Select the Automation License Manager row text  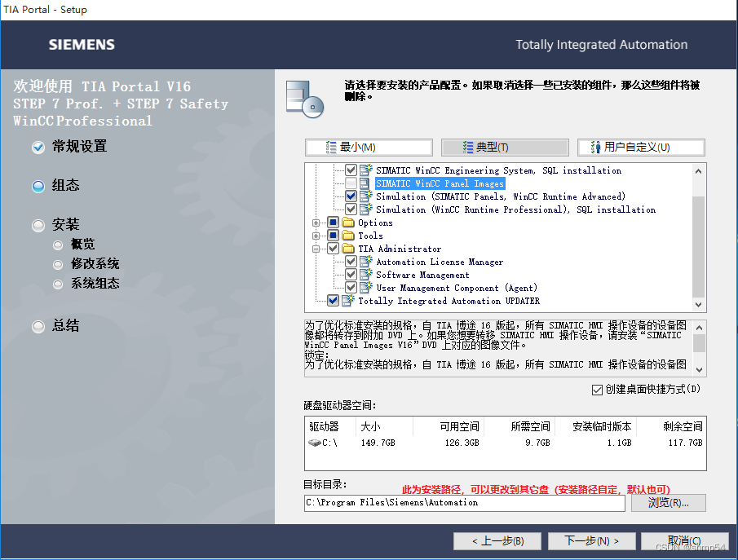(x=440, y=262)
